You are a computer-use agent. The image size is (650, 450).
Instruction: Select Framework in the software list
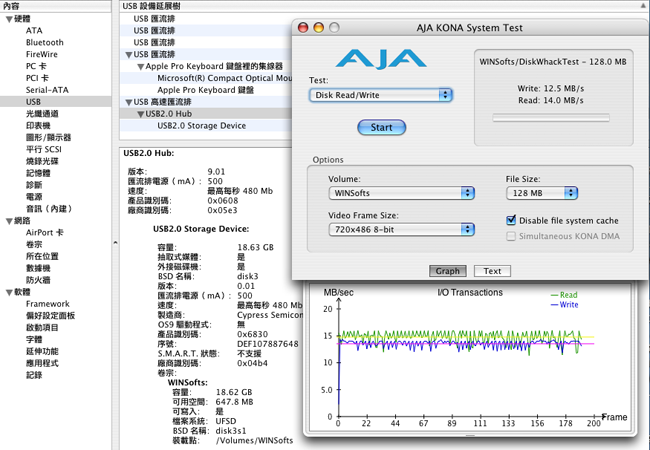48,304
